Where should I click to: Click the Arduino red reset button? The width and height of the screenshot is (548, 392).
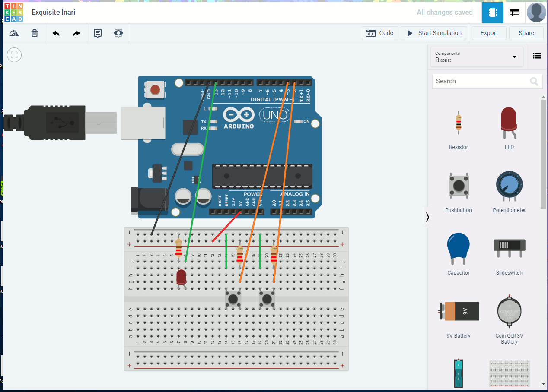(155, 90)
